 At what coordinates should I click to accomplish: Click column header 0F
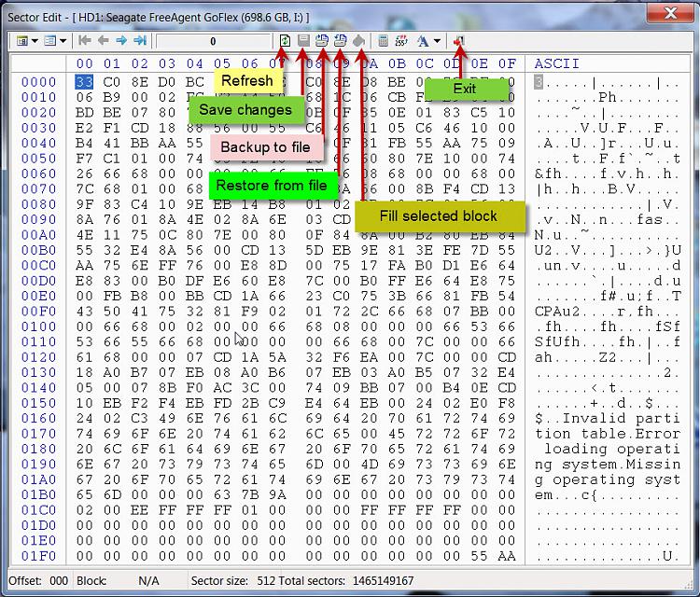[x=507, y=63]
